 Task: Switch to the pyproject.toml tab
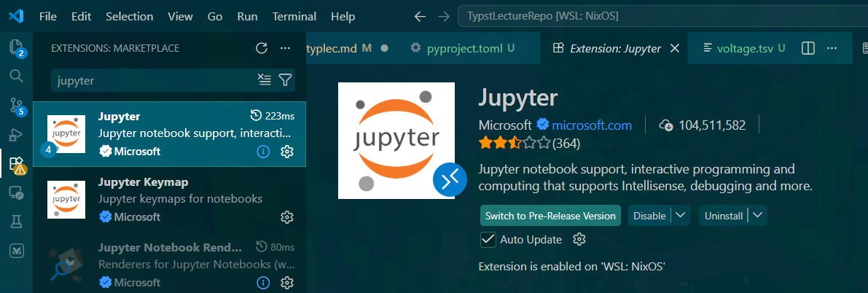coord(469,48)
